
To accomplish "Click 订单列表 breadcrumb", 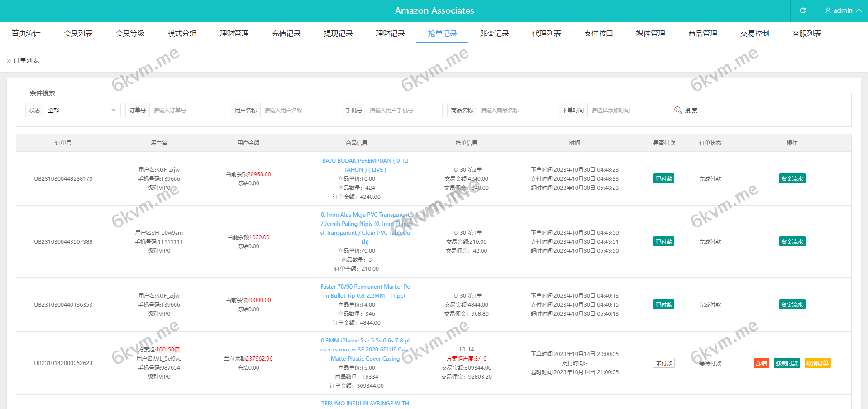I will click(x=26, y=60).
